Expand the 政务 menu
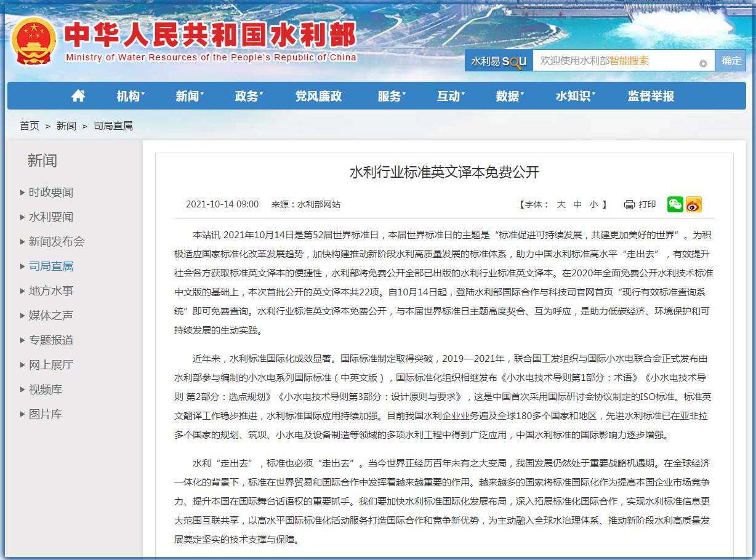The width and height of the screenshot is (756, 560). coord(249,96)
